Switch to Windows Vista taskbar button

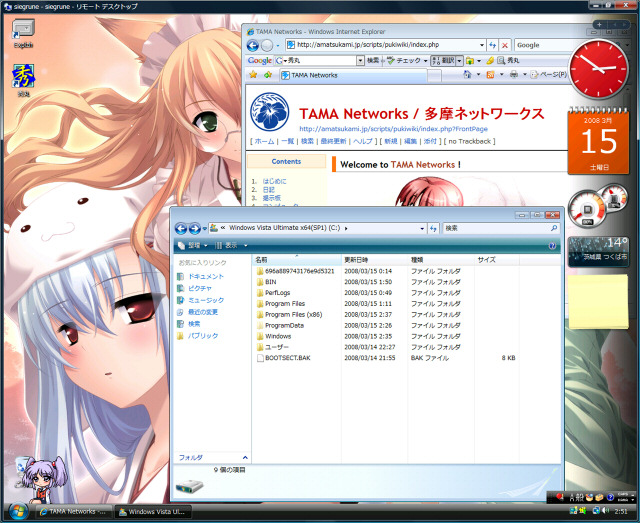(151, 511)
